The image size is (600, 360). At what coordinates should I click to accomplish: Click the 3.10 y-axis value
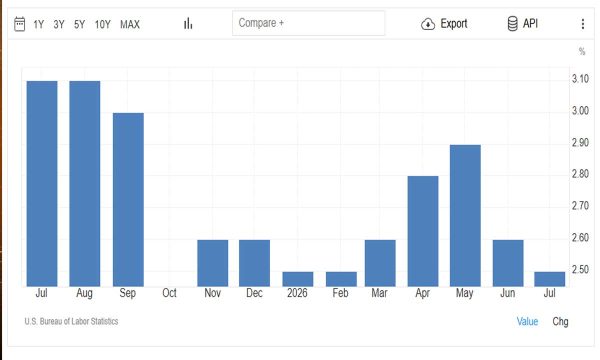point(580,79)
